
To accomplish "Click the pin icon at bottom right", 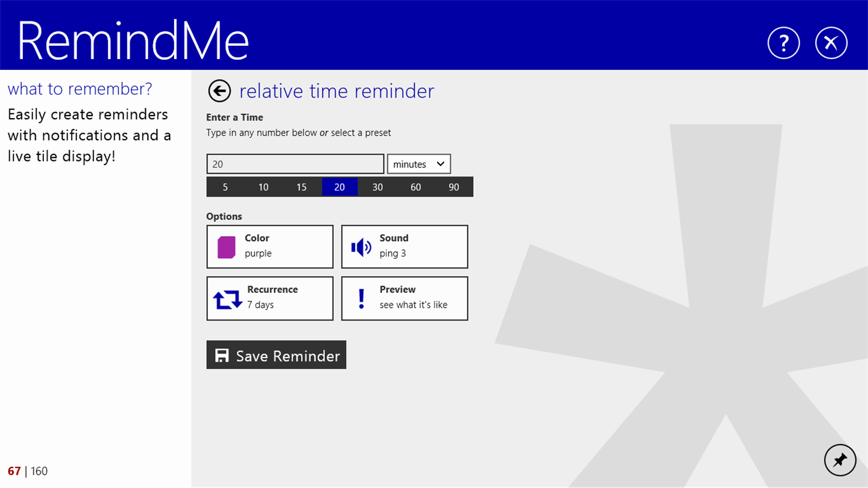I will pyautogui.click(x=840, y=461).
